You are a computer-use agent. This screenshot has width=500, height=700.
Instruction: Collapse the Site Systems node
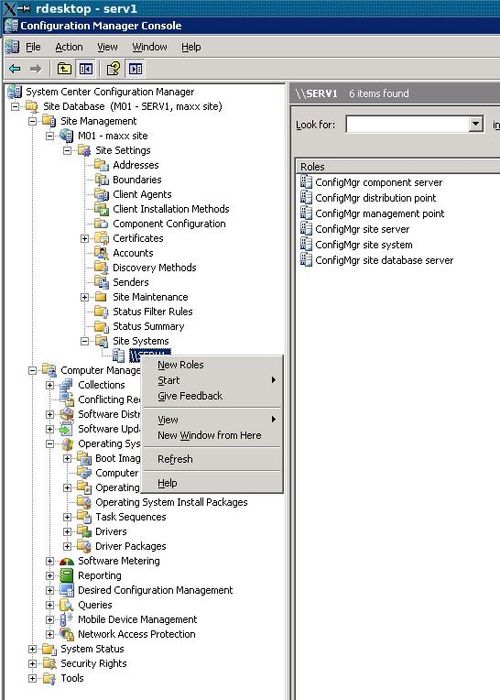tap(85, 341)
